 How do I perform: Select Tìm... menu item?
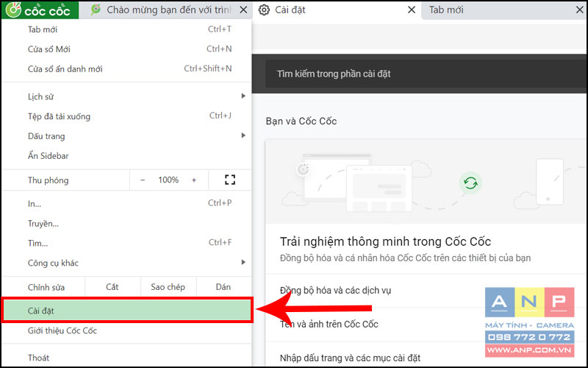click(126, 243)
